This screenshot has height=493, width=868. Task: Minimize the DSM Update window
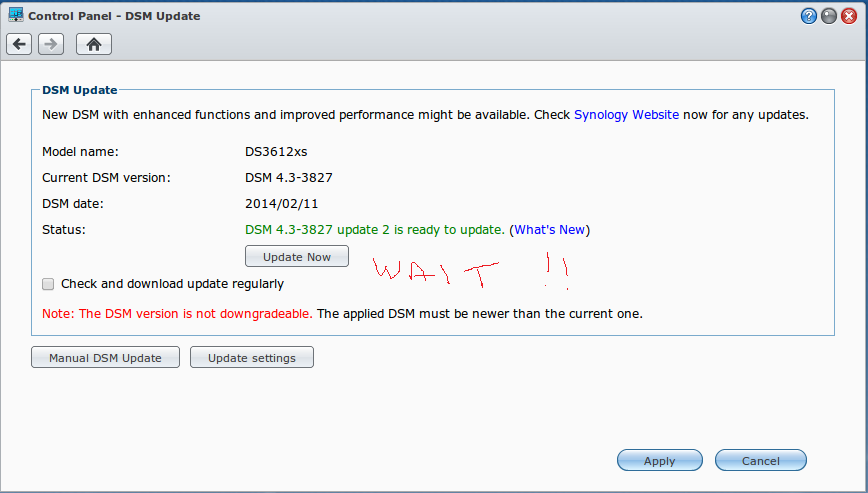coord(829,16)
